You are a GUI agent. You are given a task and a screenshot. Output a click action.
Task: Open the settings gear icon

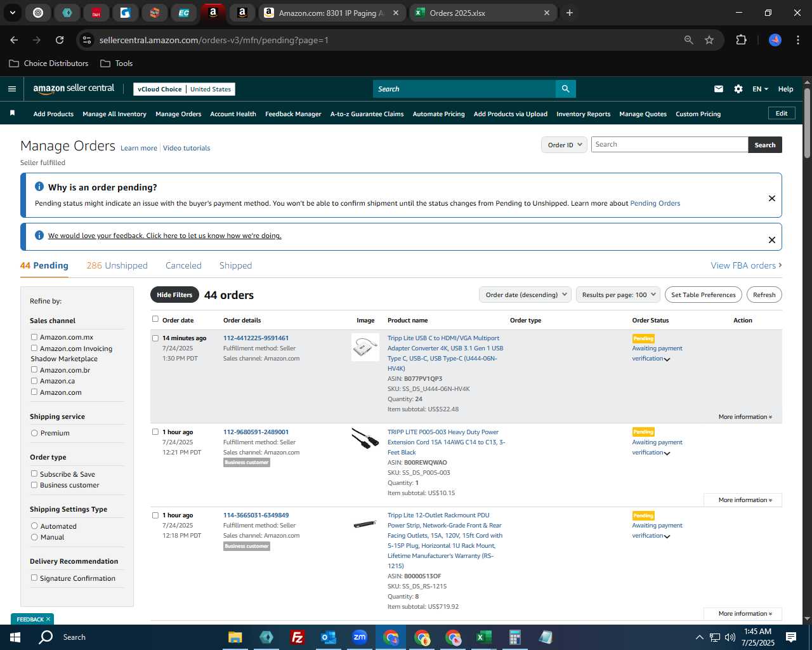tap(738, 89)
